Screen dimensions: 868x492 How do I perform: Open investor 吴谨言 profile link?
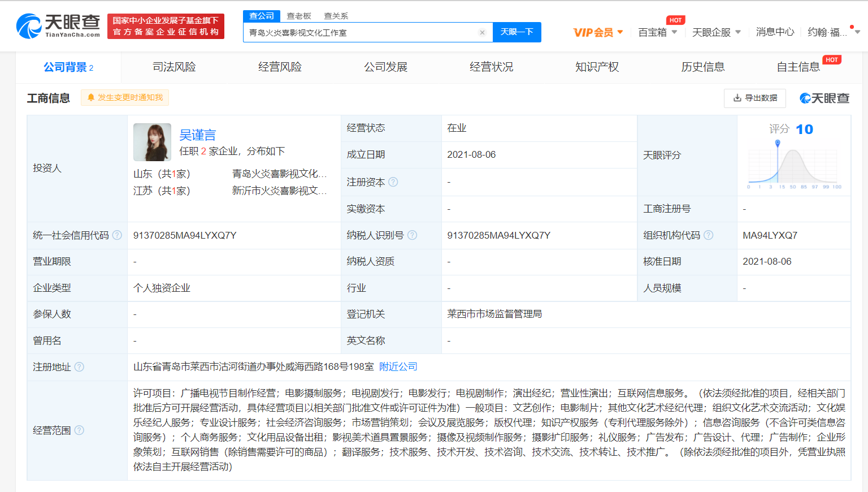pos(197,135)
